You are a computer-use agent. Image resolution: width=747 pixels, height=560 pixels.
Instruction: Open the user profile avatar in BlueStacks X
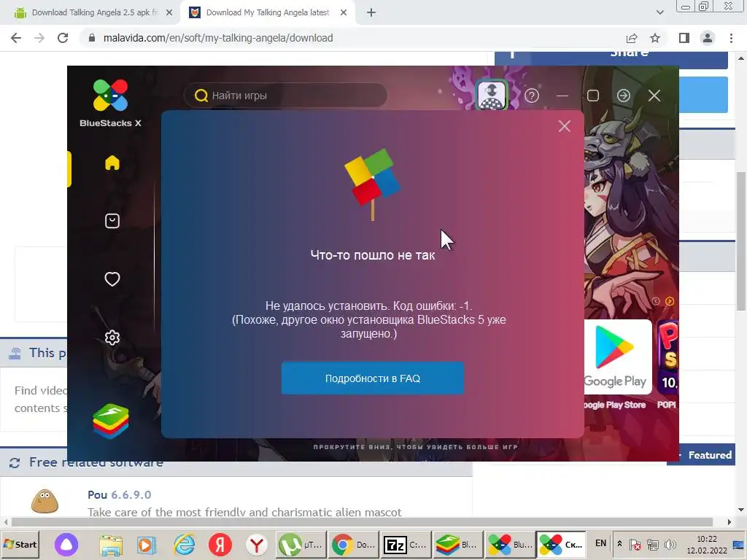pos(492,96)
